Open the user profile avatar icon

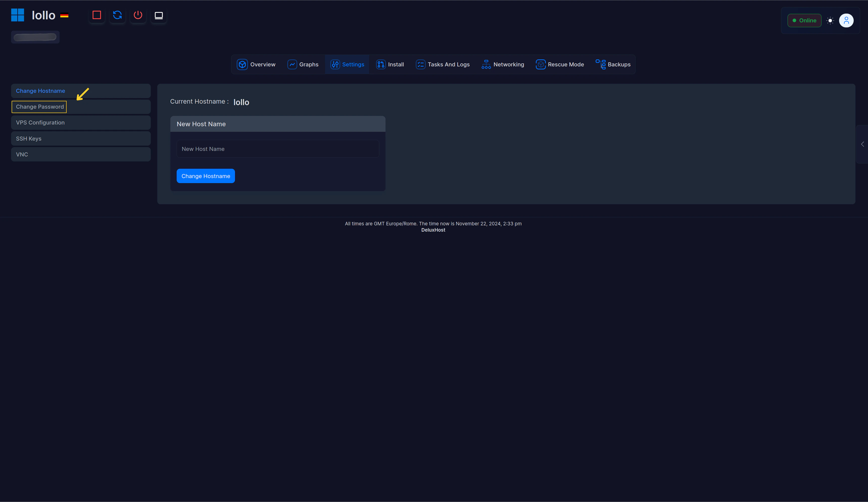point(846,20)
